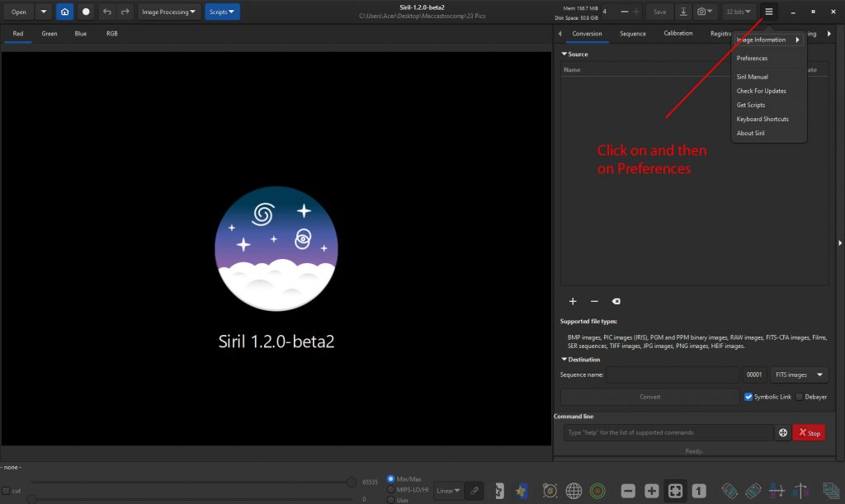Click the zoom 1:1 icon
The image size is (845, 504).
click(x=699, y=491)
